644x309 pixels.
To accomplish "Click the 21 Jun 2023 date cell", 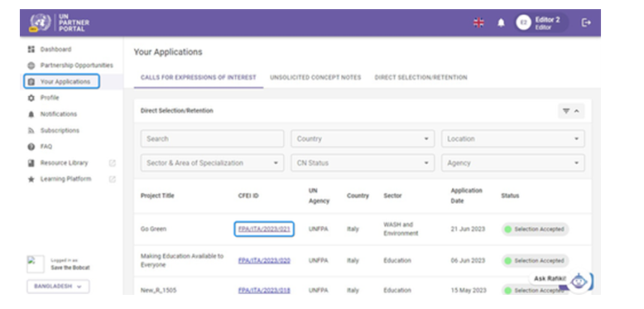I will tap(468, 229).
